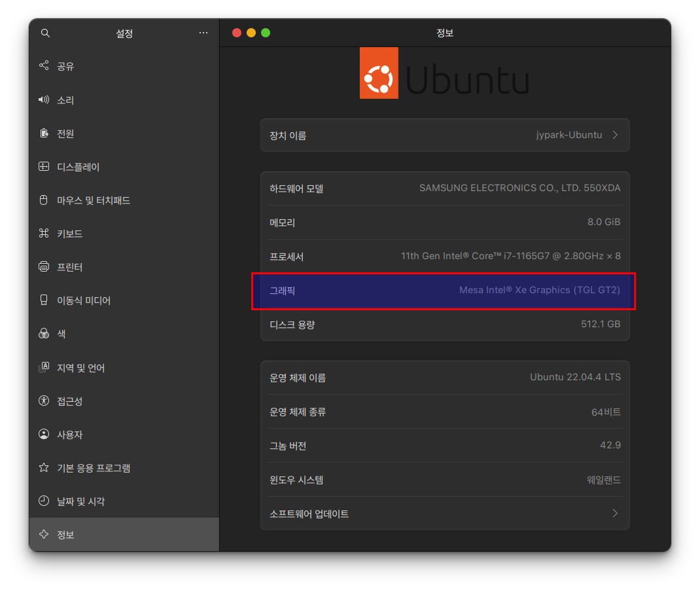Open 디스플레이 settings panel

coord(124,167)
